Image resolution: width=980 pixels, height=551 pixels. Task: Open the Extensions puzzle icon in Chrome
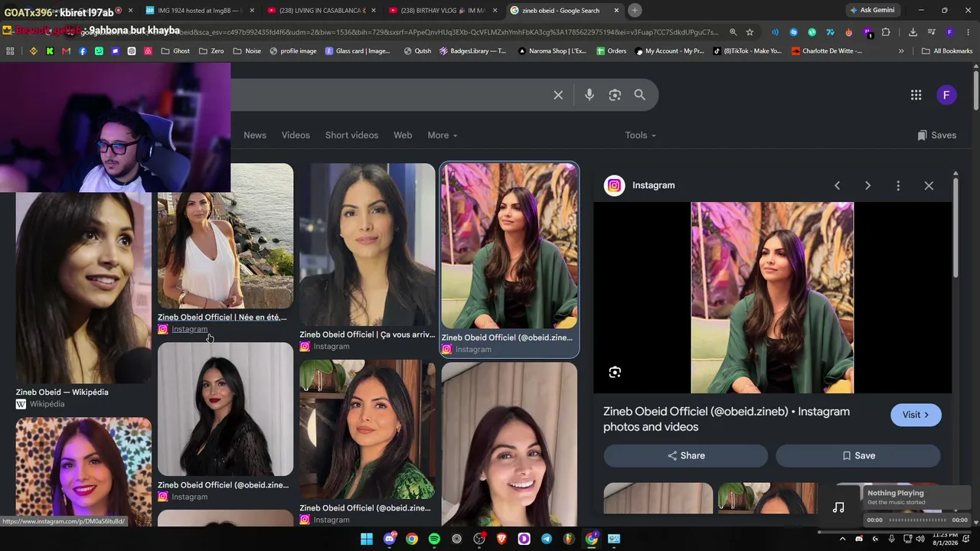click(886, 32)
